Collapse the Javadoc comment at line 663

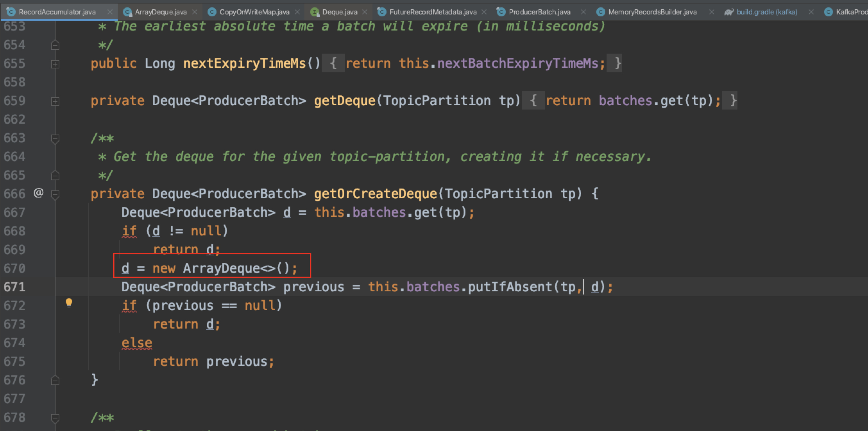click(55, 138)
